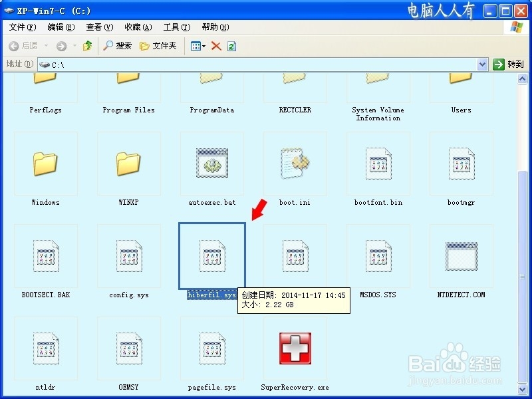Click the green Refresh icon in toolbar
Screen dimensions: 532x399
coord(231,46)
